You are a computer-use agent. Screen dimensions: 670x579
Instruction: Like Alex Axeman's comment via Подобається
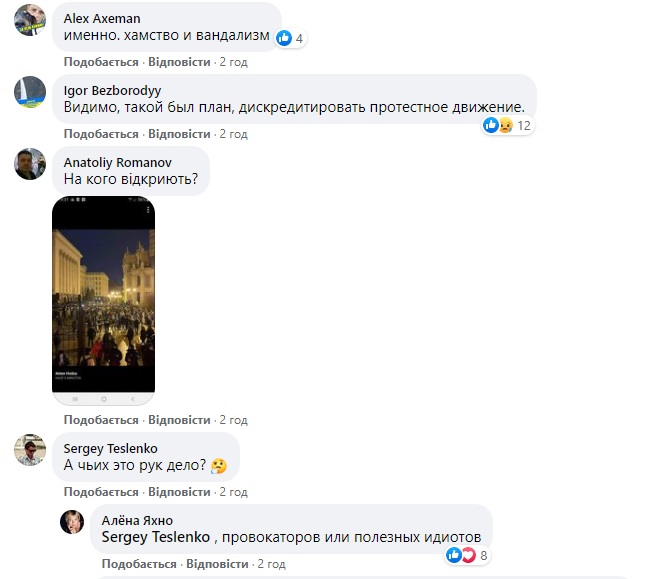click(x=101, y=62)
